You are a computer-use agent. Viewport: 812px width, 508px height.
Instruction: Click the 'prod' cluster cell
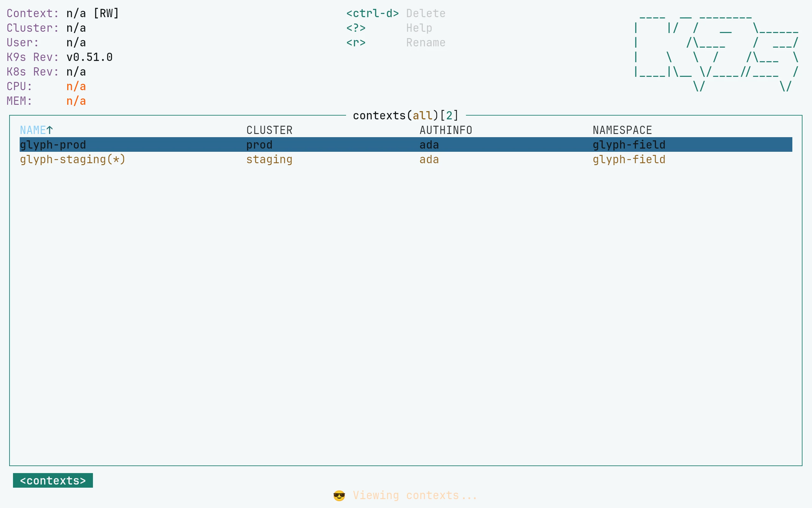[x=259, y=145]
